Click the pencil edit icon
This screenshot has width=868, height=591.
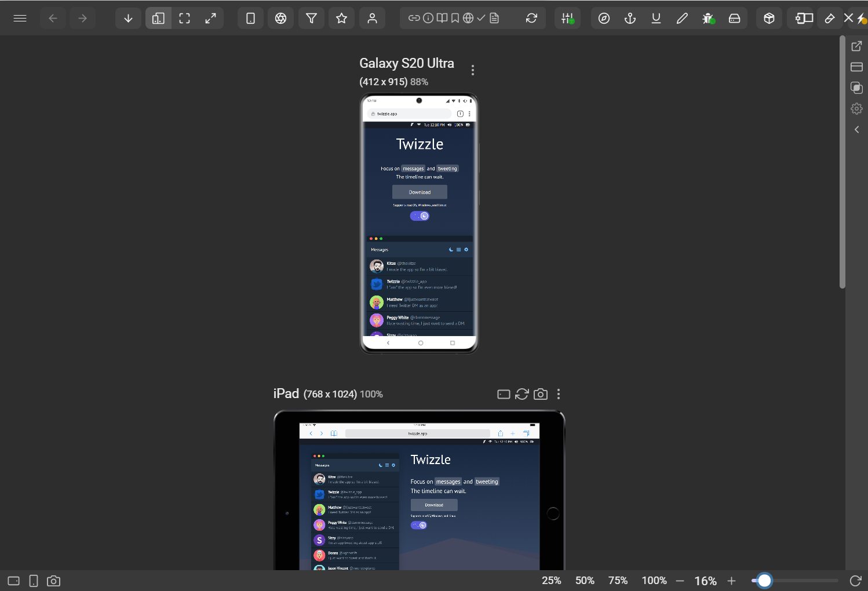coord(682,18)
